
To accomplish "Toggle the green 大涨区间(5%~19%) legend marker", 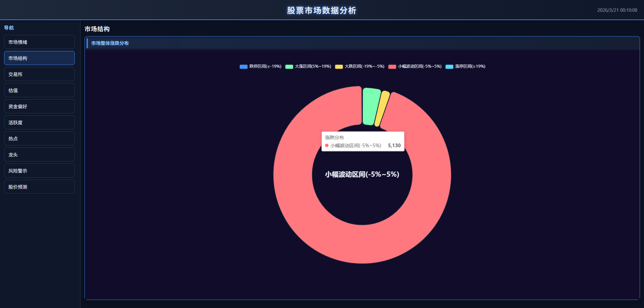I will tap(289, 67).
